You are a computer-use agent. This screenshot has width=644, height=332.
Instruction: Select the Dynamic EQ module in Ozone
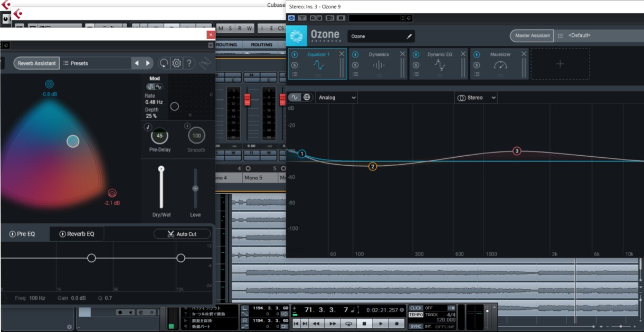(440, 65)
